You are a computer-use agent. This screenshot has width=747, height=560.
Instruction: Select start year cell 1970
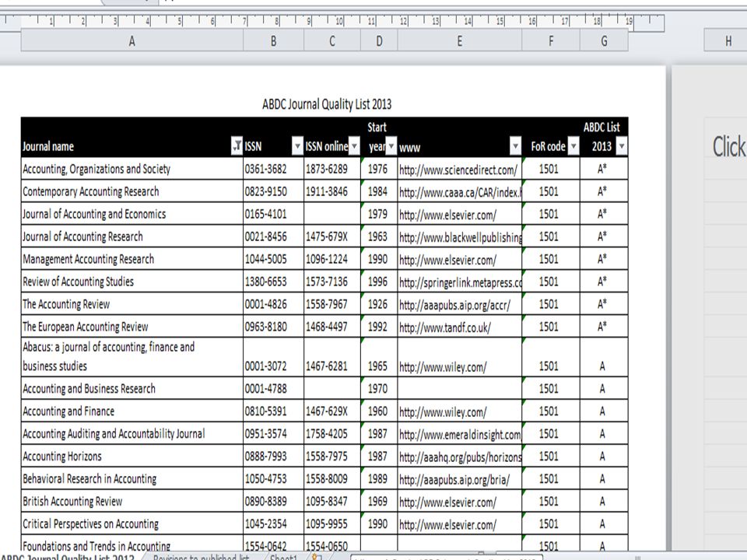pyautogui.click(x=379, y=388)
